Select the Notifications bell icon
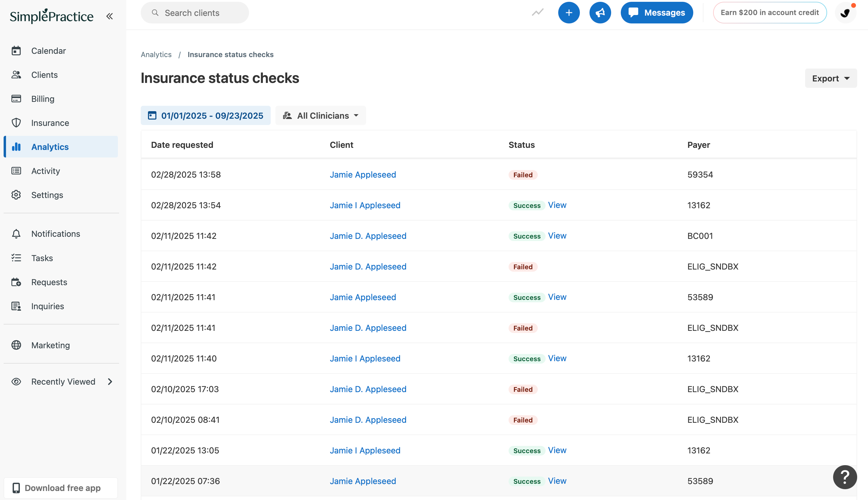Image resolution: width=868 pixels, height=500 pixels. coord(17,233)
